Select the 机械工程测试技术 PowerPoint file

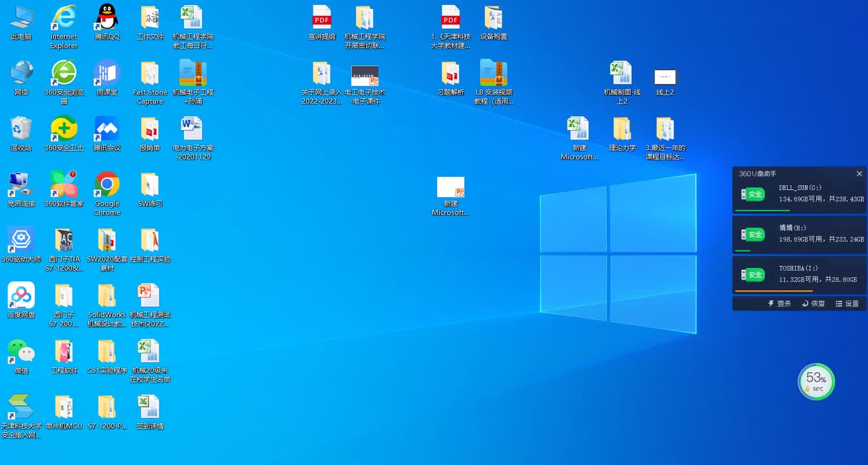150,305
